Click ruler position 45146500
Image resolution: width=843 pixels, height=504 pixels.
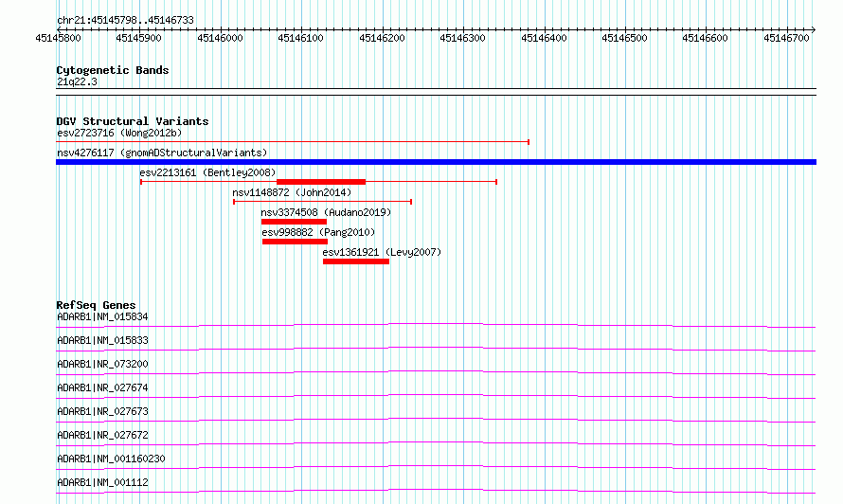coord(625,38)
